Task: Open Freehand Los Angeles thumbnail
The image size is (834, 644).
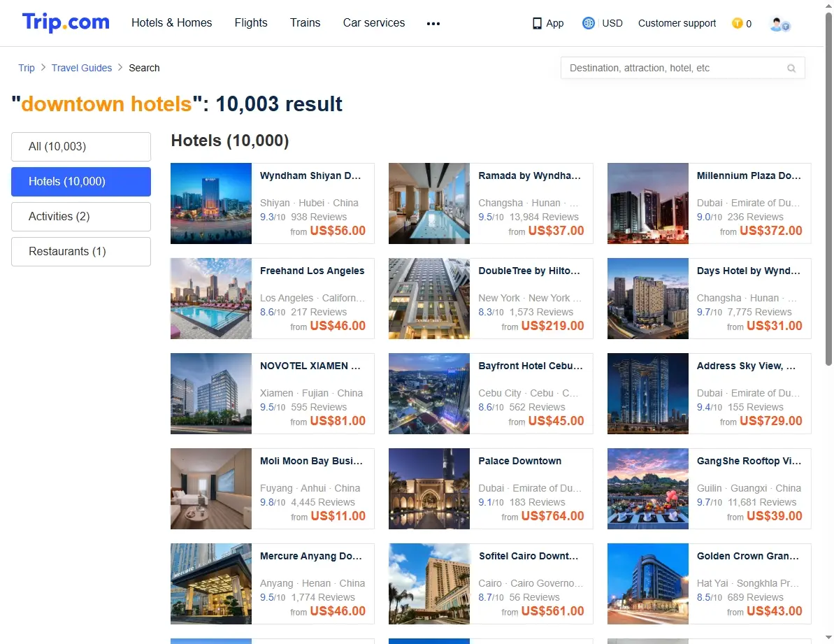Action: [211, 299]
